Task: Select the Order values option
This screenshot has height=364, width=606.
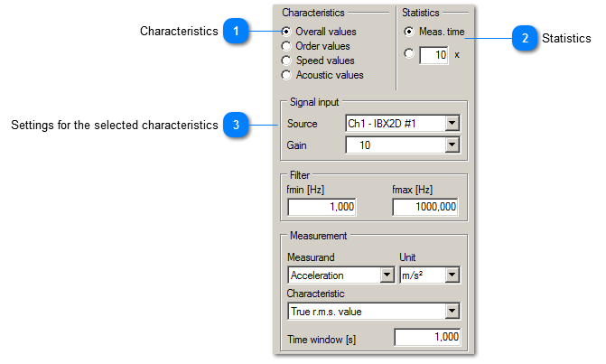Action: point(287,46)
